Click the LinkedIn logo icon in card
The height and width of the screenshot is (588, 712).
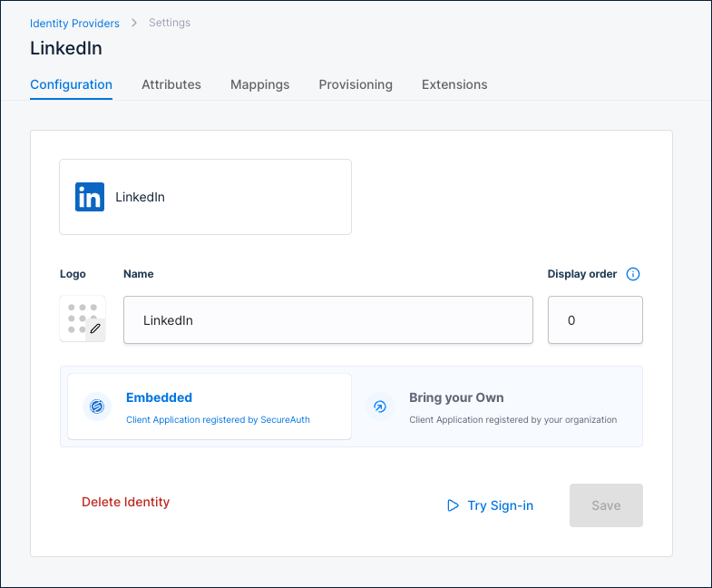click(x=90, y=197)
